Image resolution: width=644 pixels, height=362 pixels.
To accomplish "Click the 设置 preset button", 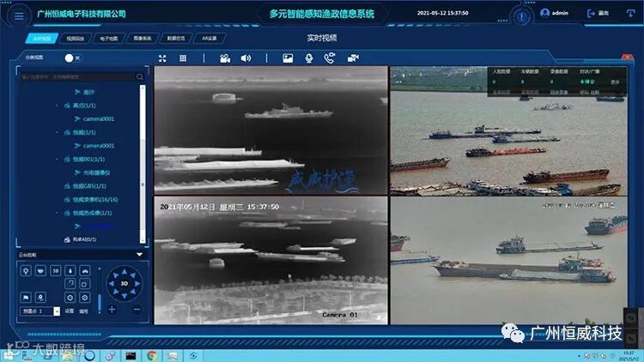I will (x=70, y=311).
